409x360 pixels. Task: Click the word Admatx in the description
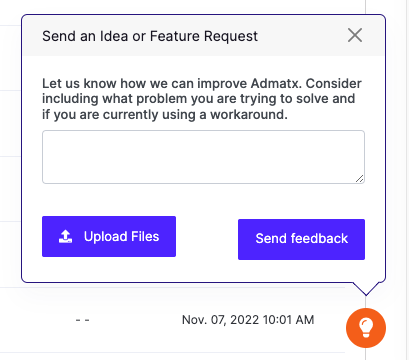click(x=276, y=83)
